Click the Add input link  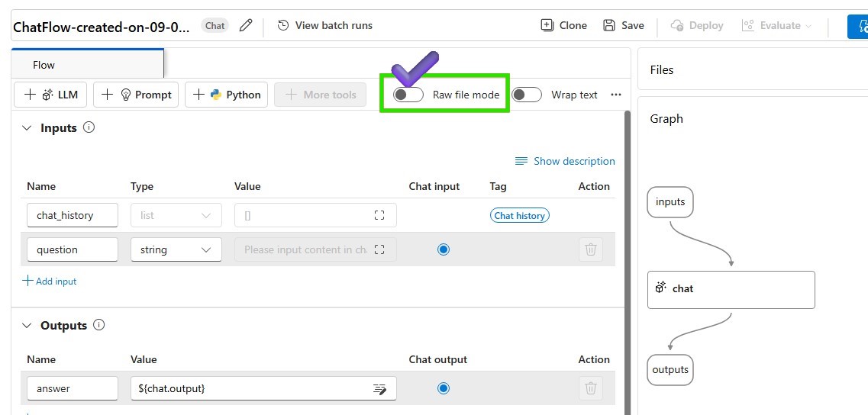click(50, 281)
